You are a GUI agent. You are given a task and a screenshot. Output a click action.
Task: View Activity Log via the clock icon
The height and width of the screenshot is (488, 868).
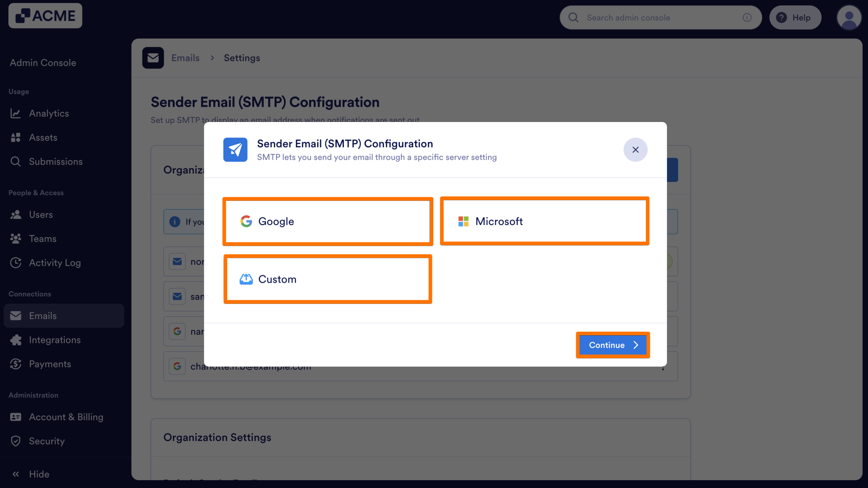[x=16, y=263]
